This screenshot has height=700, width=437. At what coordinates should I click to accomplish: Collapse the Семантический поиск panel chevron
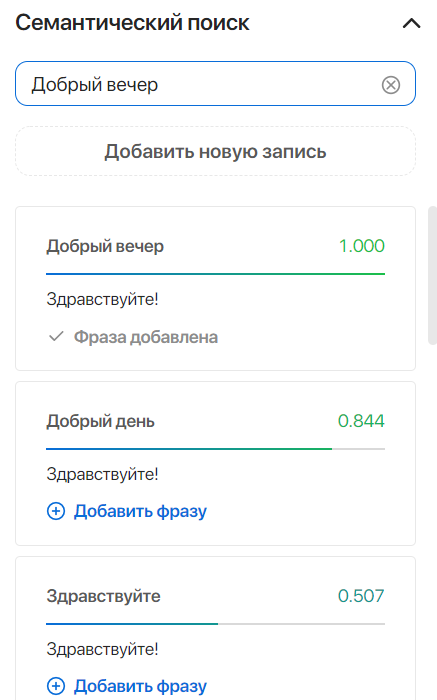click(411, 23)
